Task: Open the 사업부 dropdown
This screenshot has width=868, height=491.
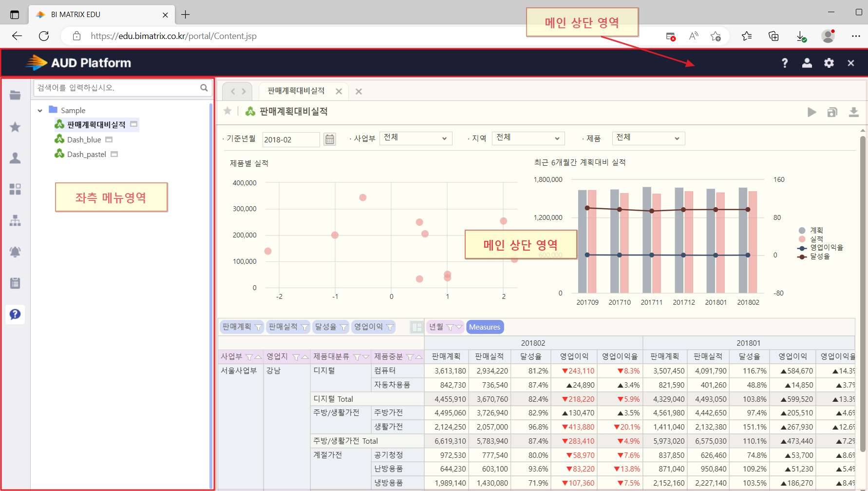Action: [x=415, y=138]
